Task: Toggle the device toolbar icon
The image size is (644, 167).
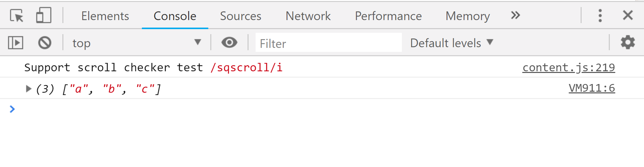Action: [44, 16]
